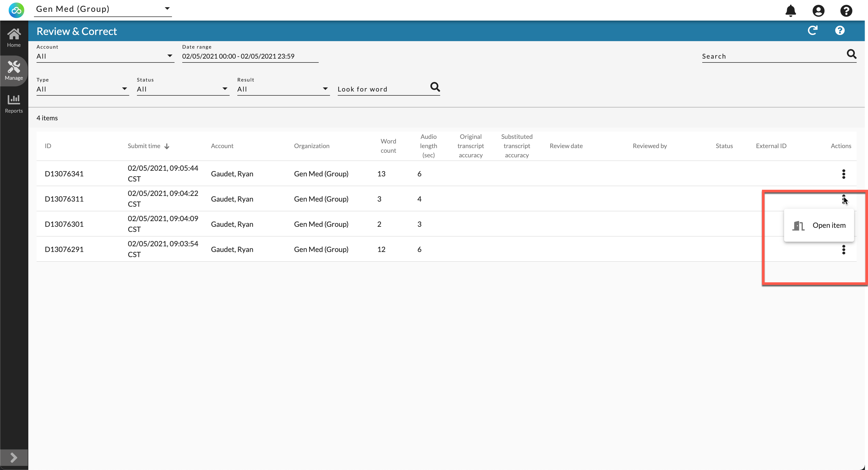Screen dimensions: 868x470
Task: Expand the left sidebar with chevron
Action: 14,457
